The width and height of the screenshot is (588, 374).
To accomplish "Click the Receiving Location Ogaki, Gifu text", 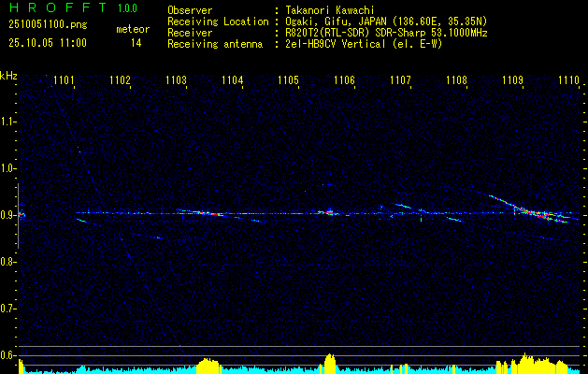I will (386, 22).
